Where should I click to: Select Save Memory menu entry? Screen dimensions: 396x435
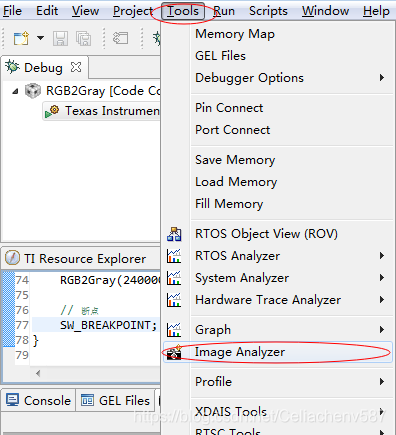point(235,160)
